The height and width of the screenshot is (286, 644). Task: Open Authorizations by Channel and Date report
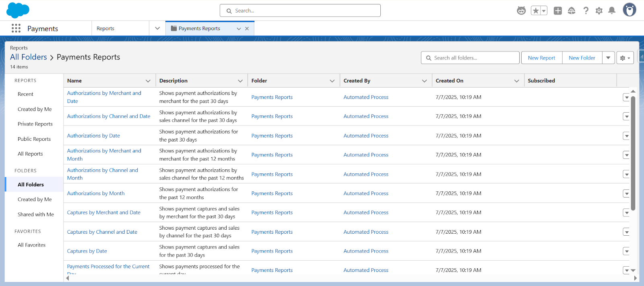[x=109, y=116]
